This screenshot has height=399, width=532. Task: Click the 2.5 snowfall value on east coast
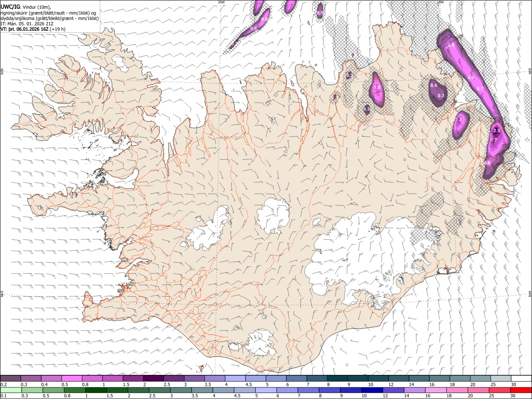(x=496, y=131)
